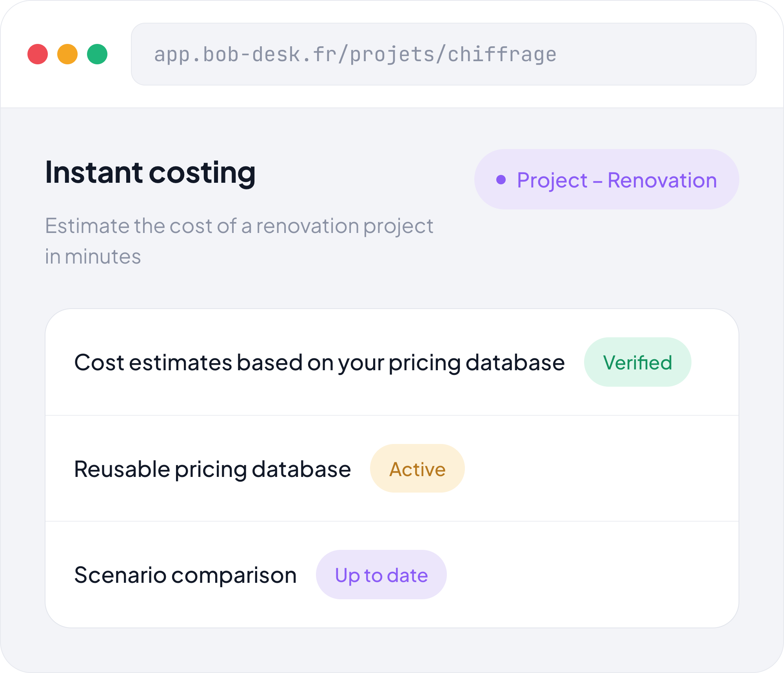Click the Instant costing heading

pyautogui.click(x=150, y=173)
